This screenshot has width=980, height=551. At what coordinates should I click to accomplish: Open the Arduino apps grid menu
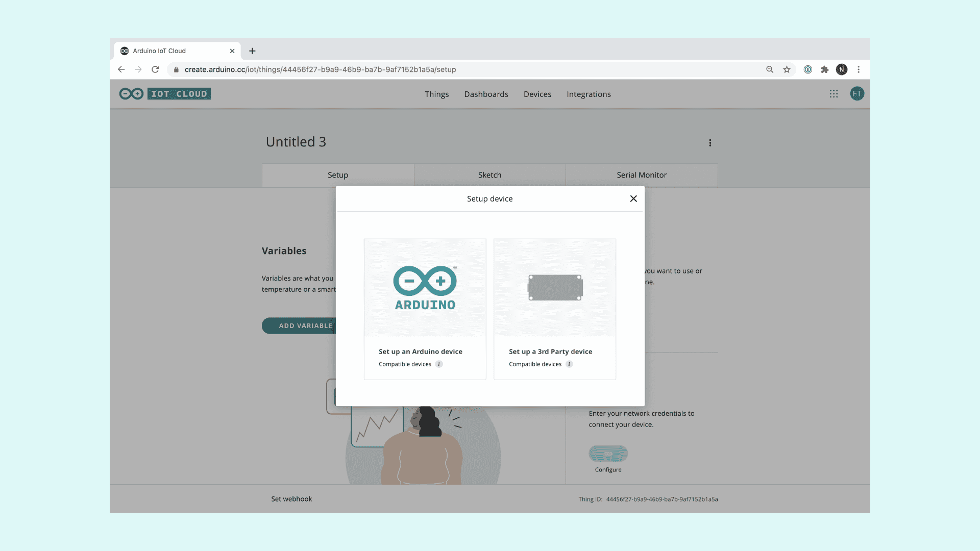(x=834, y=94)
